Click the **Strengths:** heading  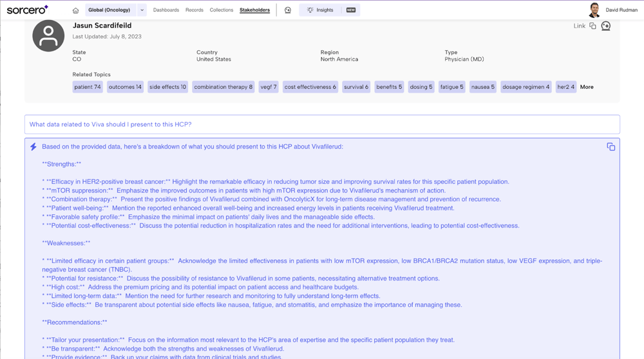[62, 164]
